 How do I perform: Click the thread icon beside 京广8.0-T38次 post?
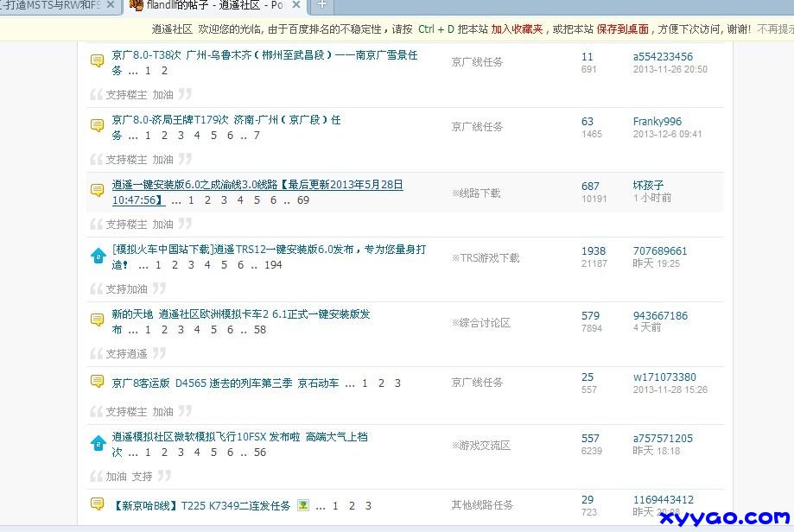click(x=98, y=60)
